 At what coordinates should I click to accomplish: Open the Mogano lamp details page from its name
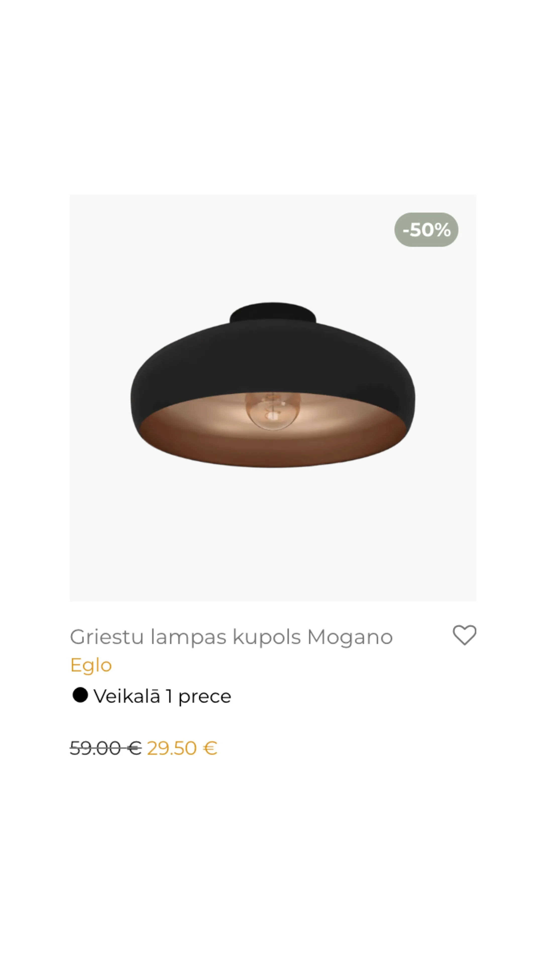click(231, 637)
